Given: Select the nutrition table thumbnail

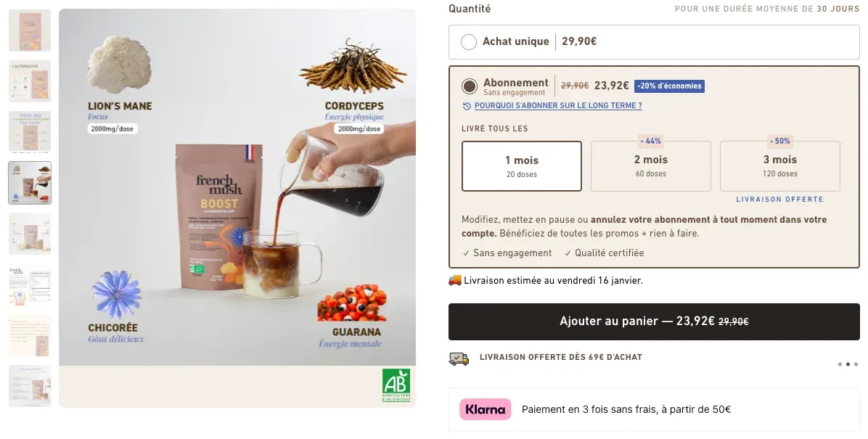Looking at the screenshot, I should (x=30, y=285).
